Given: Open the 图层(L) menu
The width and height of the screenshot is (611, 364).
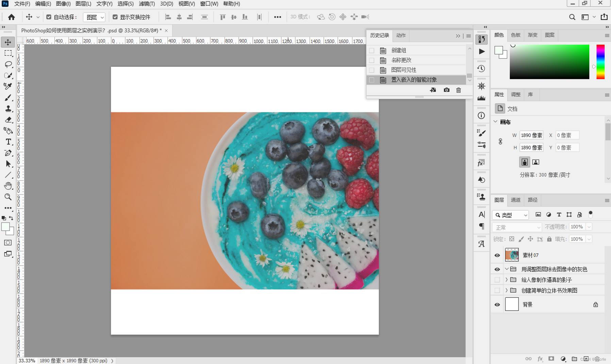Looking at the screenshot, I should pos(83,4).
